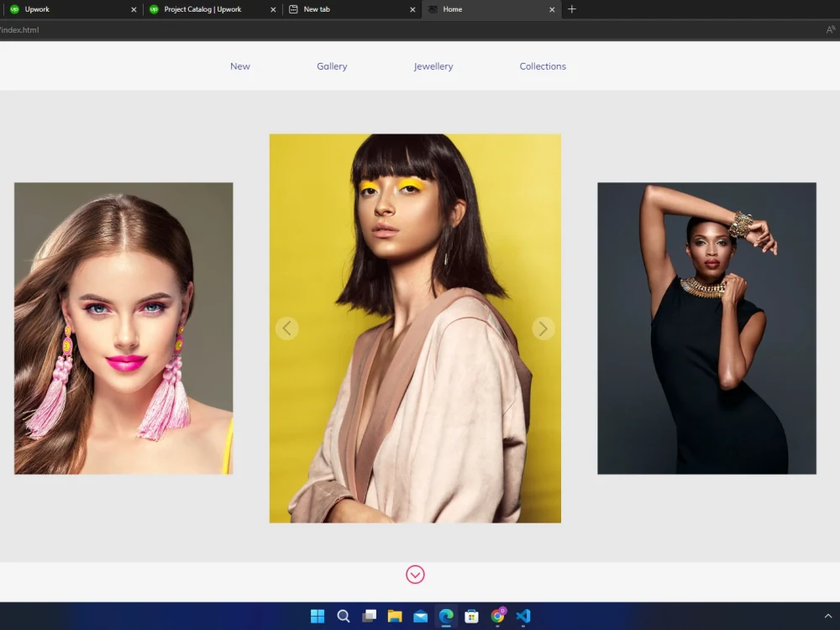Open the Collections navigation link
Image resolution: width=840 pixels, height=630 pixels.
coord(543,66)
